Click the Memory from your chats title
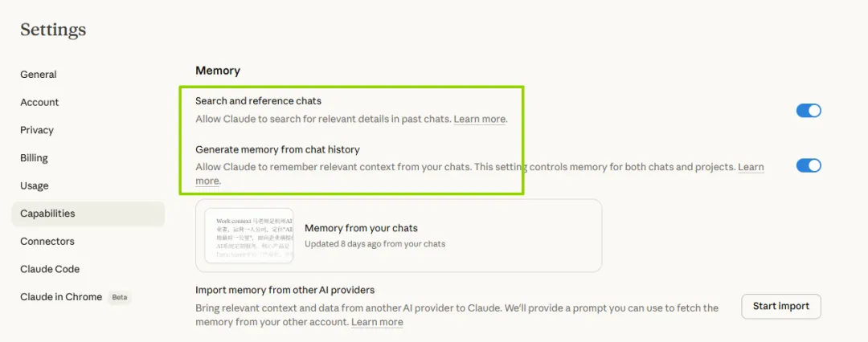868x342 pixels. pyautogui.click(x=361, y=228)
